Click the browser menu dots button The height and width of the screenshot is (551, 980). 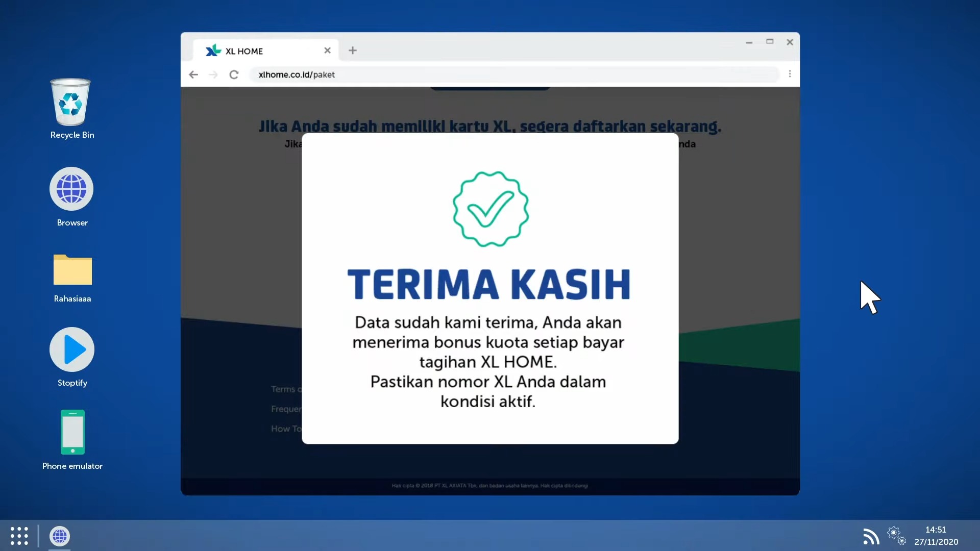click(x=790, y=74)
